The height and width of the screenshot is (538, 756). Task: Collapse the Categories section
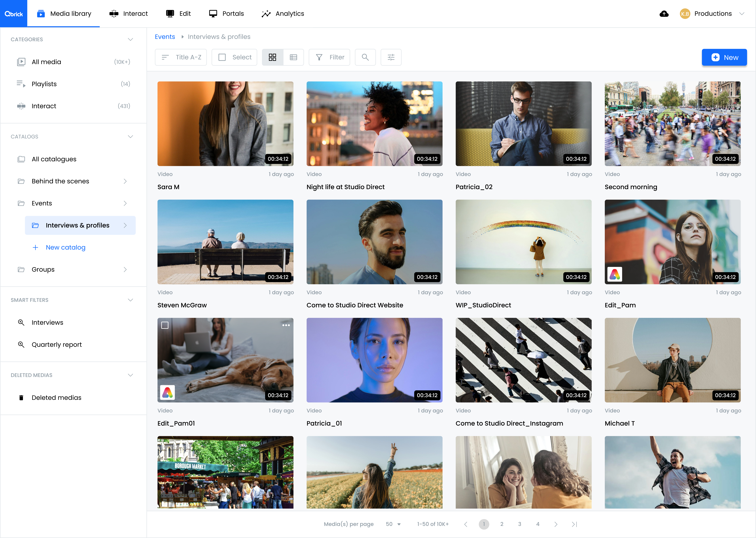(x=130, y=39)
